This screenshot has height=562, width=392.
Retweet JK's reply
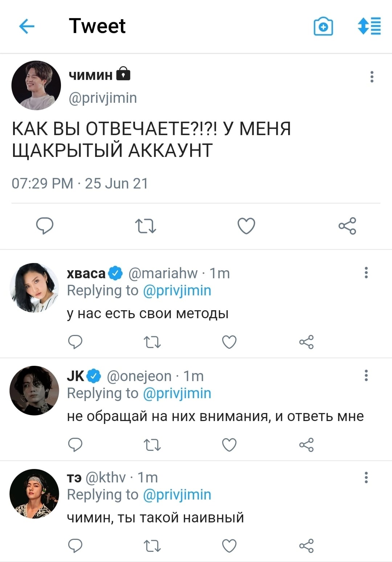[152, 445]
